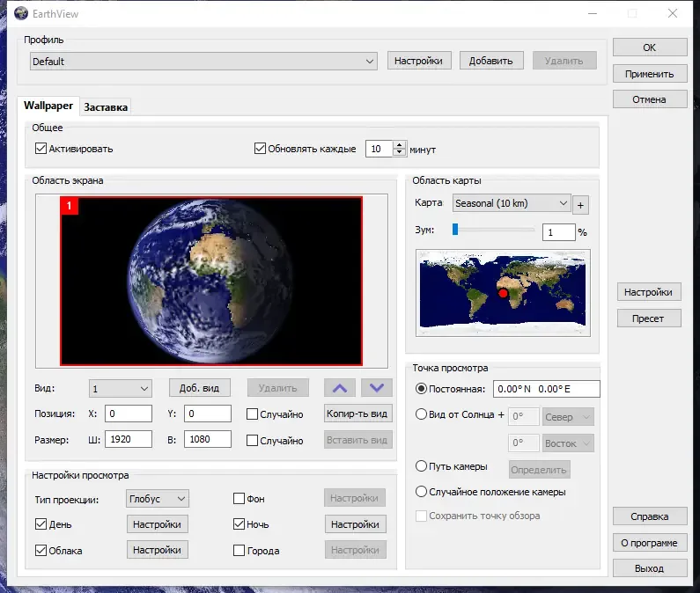Enable Случайно checkbox for Позиция

click(x=252, y=414)
